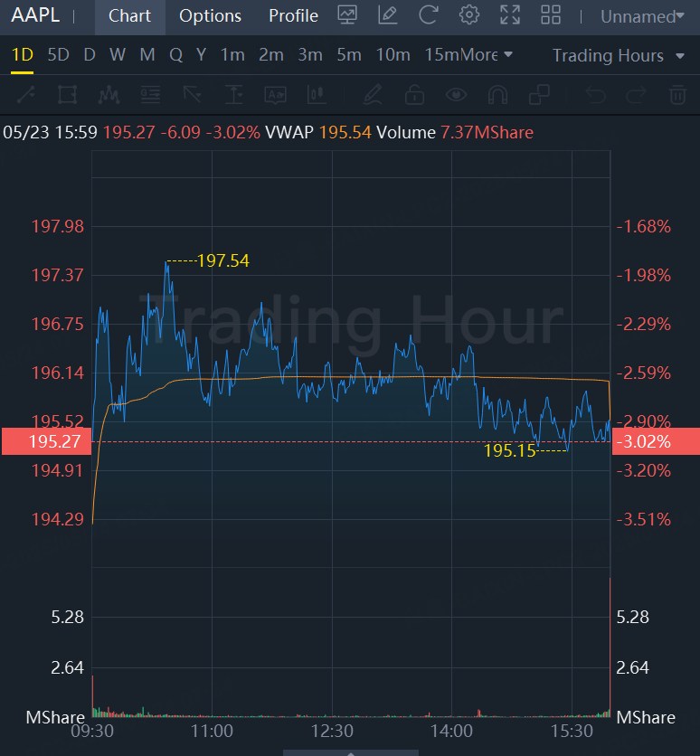Select the arrow annotation tool
Screen dimensions: 700x756
(192, 95)
